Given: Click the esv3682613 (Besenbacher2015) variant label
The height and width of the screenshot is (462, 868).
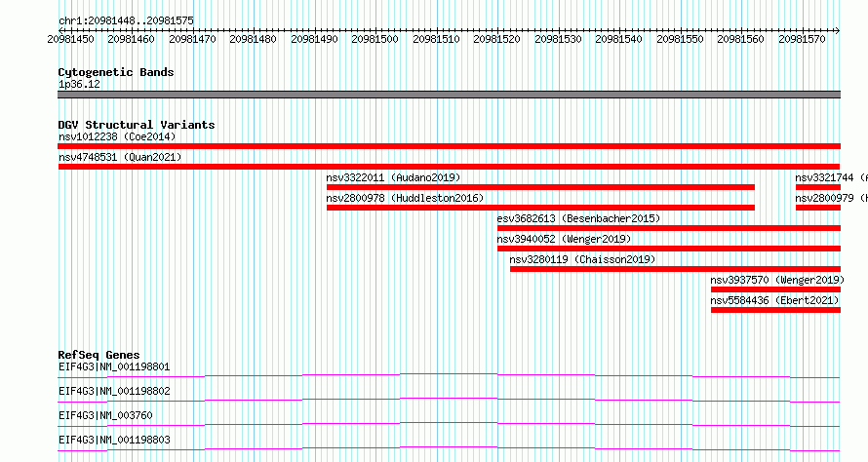Looking at the screenshot, I should tap(578, 218).
